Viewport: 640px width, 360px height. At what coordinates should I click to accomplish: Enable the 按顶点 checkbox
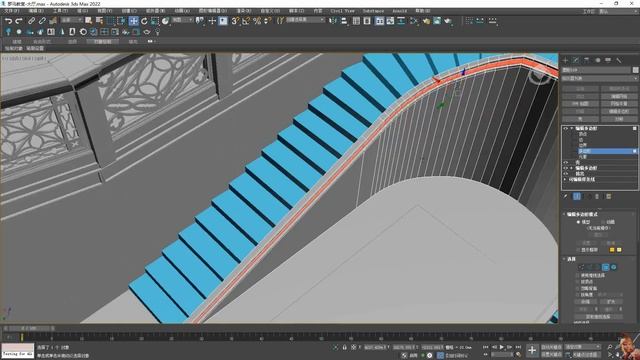tap(578, 282)
